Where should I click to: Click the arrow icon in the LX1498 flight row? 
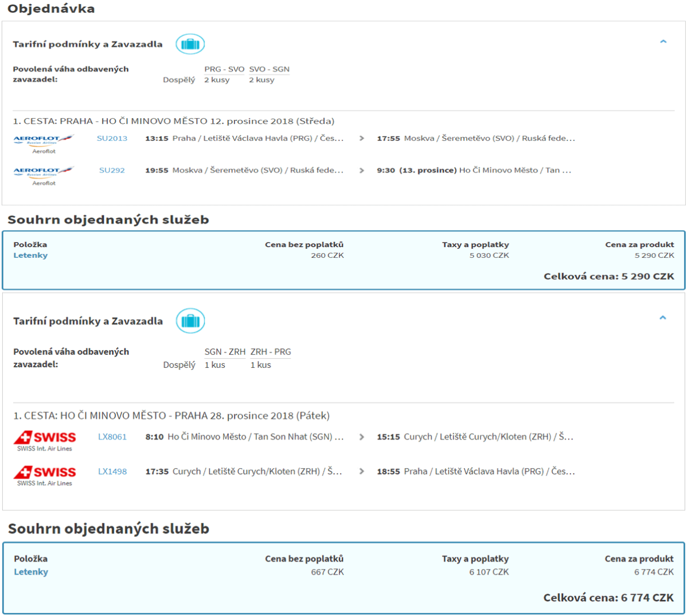[x=361, y=472]
